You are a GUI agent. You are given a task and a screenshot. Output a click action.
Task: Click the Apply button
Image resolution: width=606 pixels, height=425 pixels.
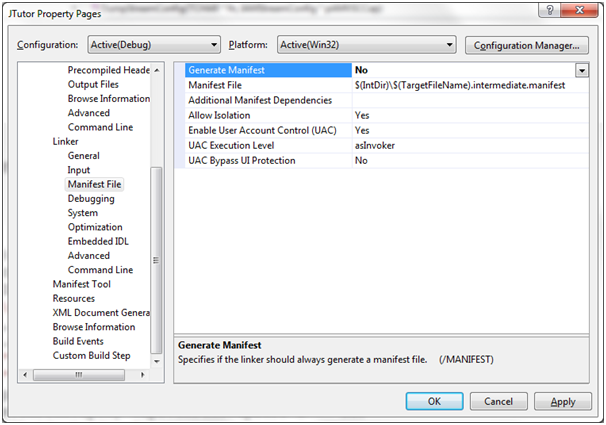(563, 401)
